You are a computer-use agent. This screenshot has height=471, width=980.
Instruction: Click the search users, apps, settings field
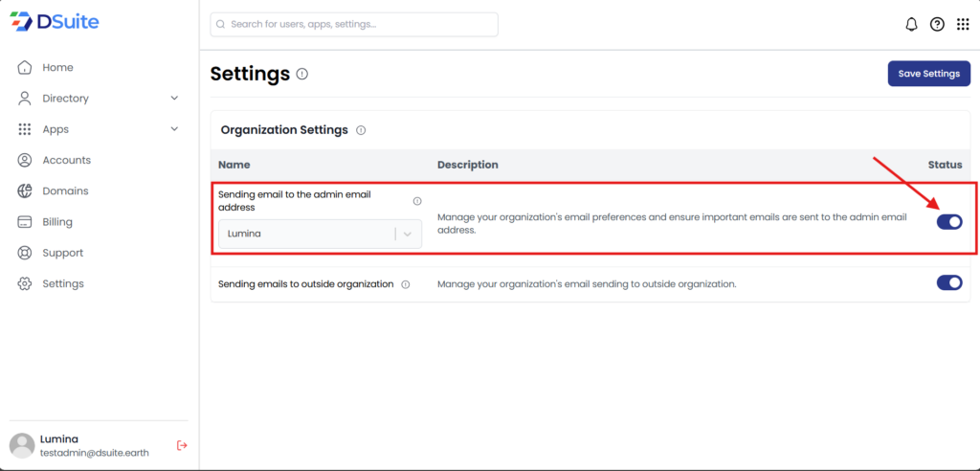[354, 24]
